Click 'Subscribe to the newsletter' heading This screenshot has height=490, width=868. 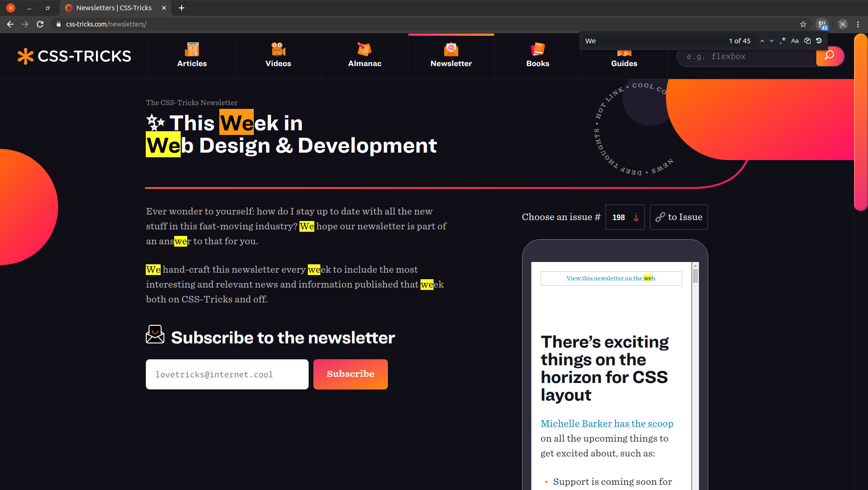283,338
